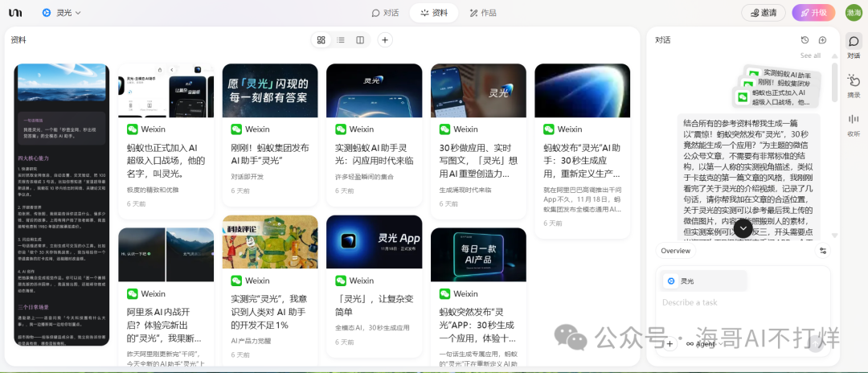This screenshot has height=373, width=868.
Task: Click the add attachment plus in chat box
Action: (x=669, y=343)
